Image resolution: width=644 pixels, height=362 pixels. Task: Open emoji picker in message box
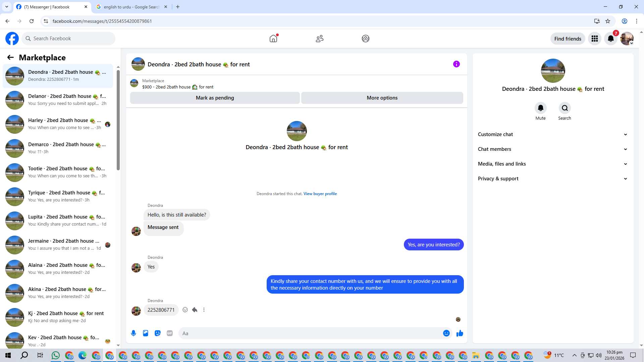[x=446, y=333]
